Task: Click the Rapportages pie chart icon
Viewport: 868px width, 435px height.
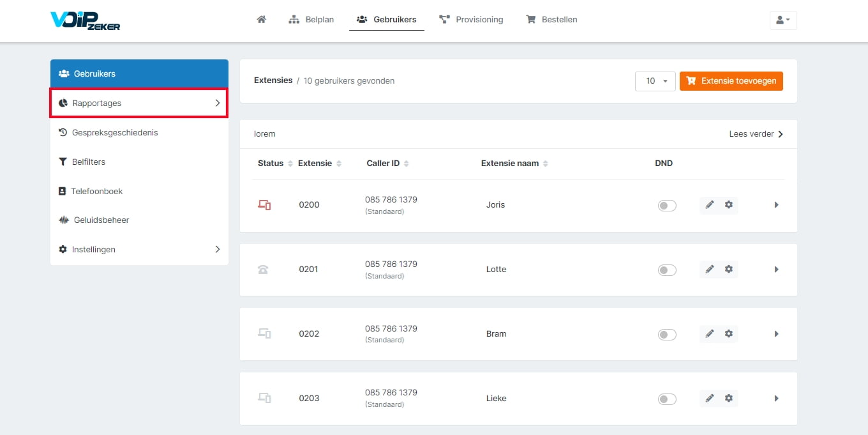Action: (x=63, y=103)
